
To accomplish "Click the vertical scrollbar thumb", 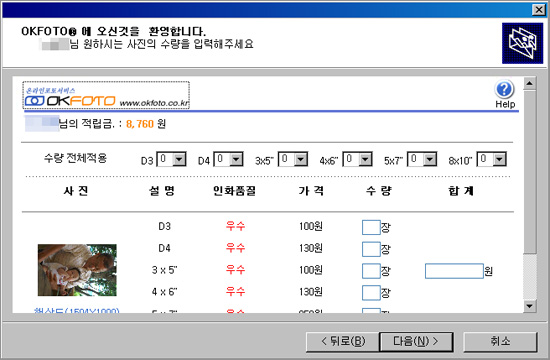I will pyautogui.click(x=529, y=172).
